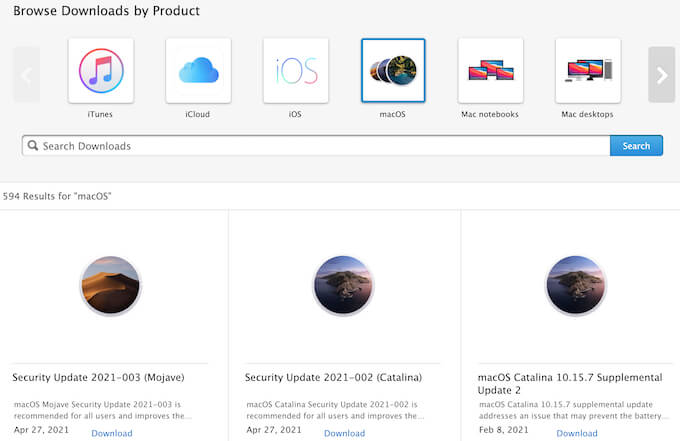Click the Mojave update description text
Screen dimensions: 680x441
pos(102,410)
